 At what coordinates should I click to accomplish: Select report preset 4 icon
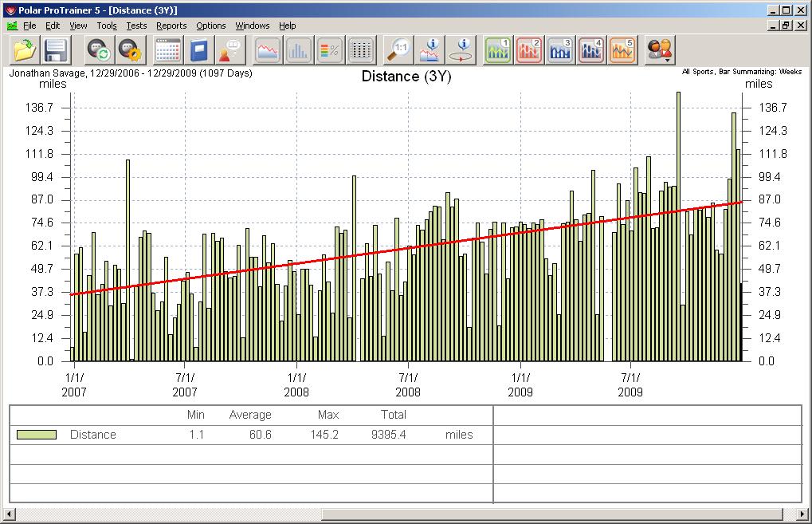(x=591, y=50)
